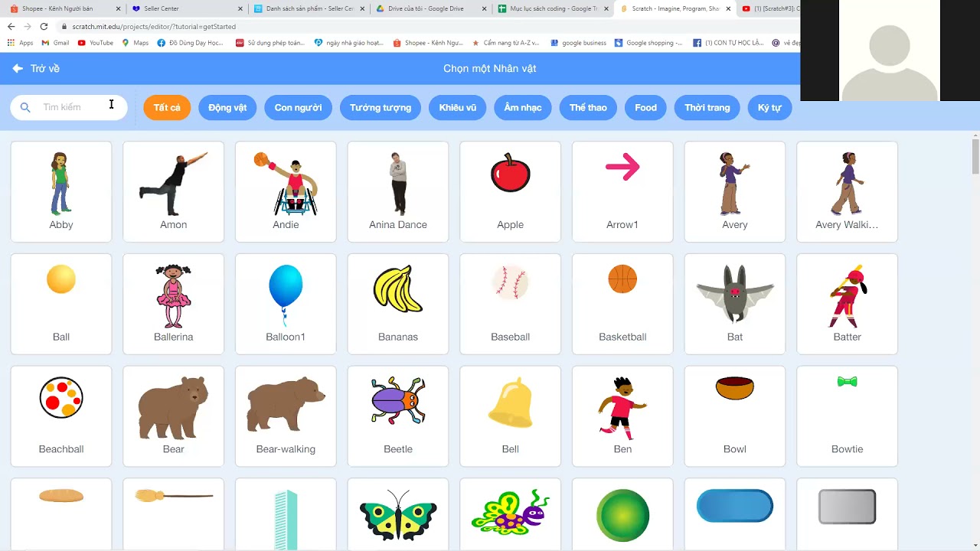This screenshot has height=551, width=980.
Task: Pick the gray square button sprite
Action: click(x=848, y=514)
